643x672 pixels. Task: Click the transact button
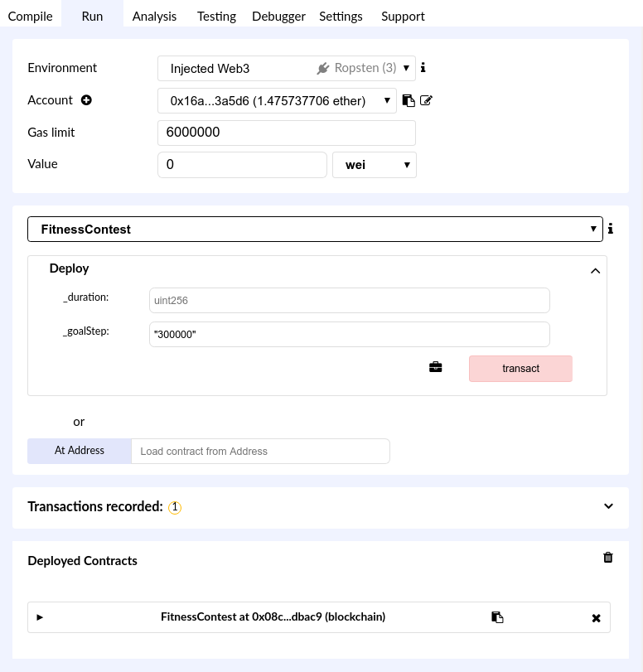coord(520,369)
